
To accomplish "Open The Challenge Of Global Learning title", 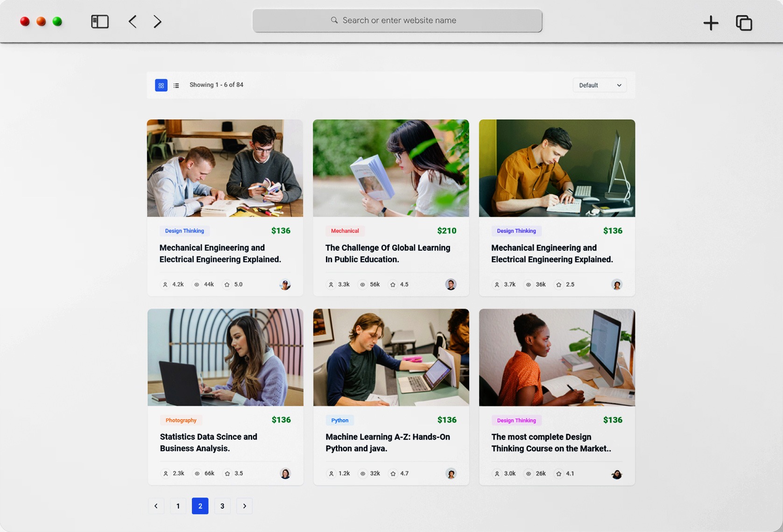I will coord(388,253).
